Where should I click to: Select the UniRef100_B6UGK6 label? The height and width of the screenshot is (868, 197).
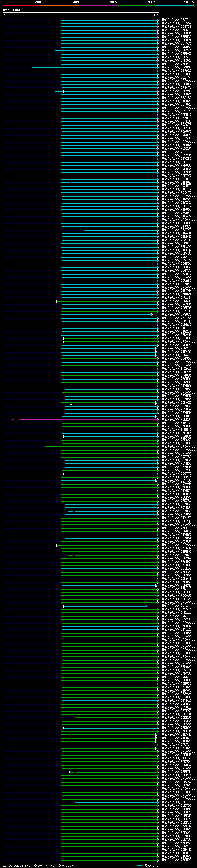click(176, 94)
